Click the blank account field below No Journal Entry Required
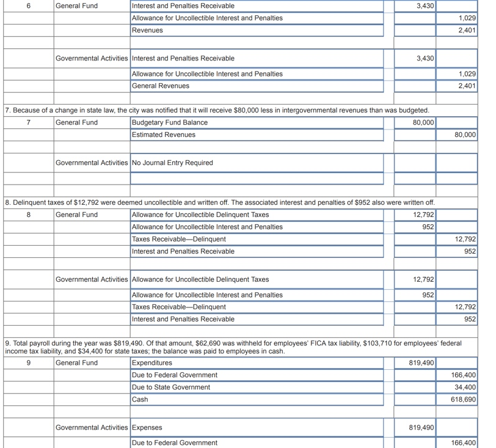 point(257,178)
